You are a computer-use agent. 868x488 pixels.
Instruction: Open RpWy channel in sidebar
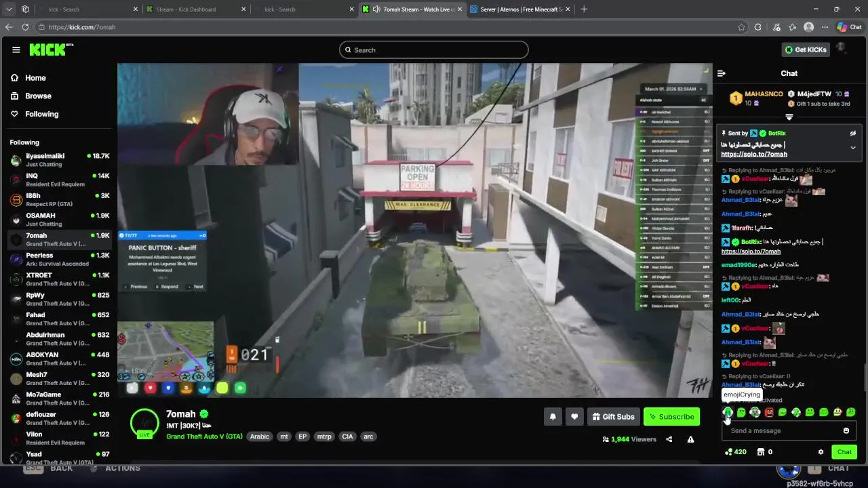[x=60, y=299]
